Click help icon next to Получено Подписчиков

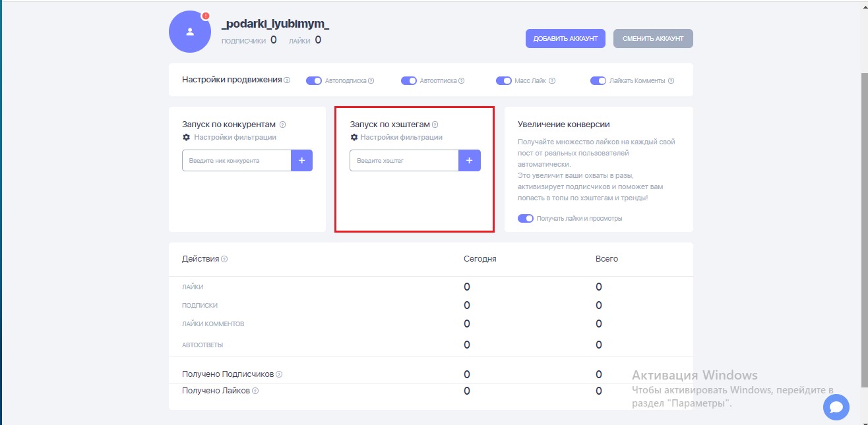279,374
